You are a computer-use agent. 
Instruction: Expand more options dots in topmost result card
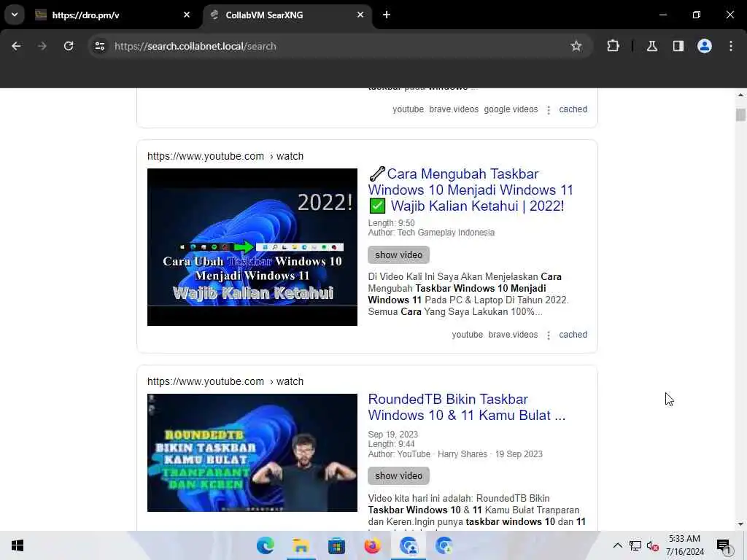point(549,110)
